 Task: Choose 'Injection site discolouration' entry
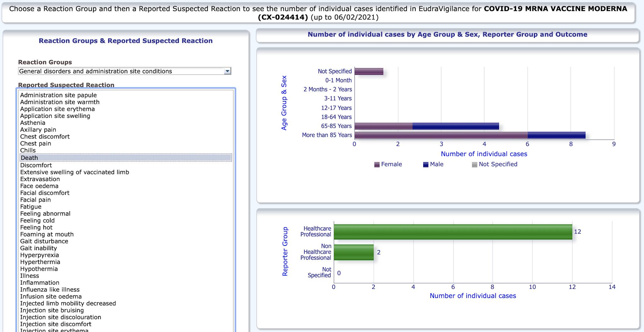coord(61,318)
